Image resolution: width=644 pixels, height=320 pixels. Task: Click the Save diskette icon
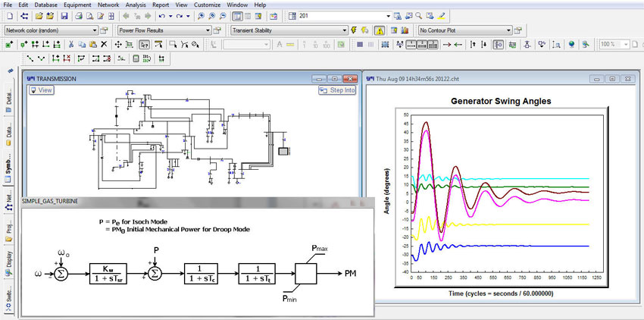point(64,16)
